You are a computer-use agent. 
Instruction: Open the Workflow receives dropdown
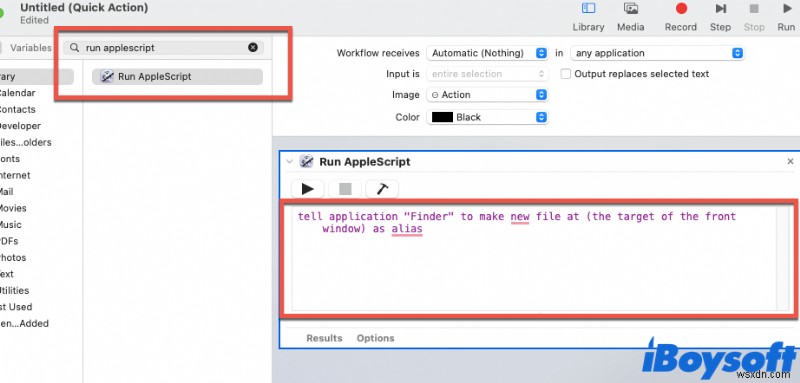tap(487, 53)
